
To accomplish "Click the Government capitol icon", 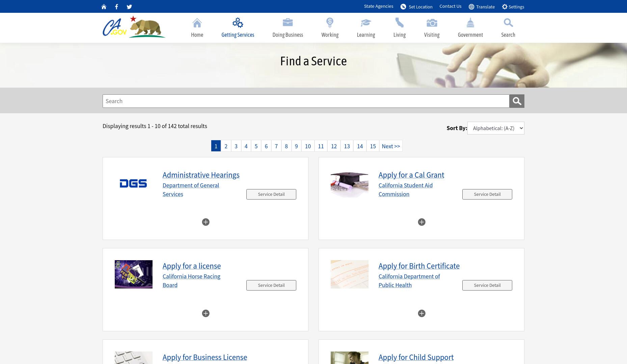I will click(x=470, y=23).
